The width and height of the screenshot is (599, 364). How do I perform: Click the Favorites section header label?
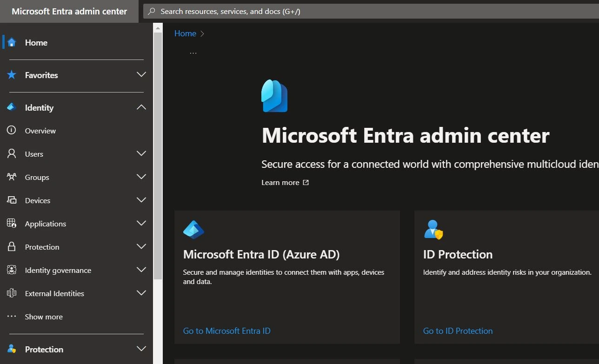[41, 75]
